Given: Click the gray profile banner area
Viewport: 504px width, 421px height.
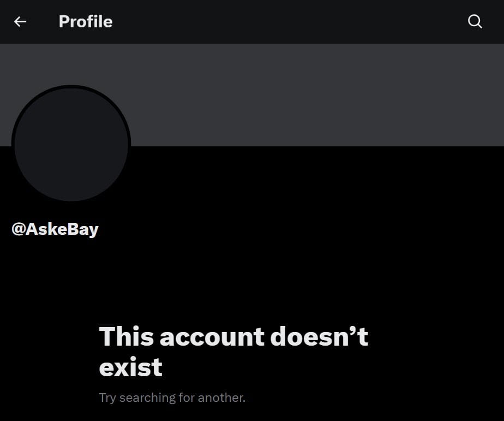Looking at the screenshot, I should pyautogui.click(x=252, y=94).
